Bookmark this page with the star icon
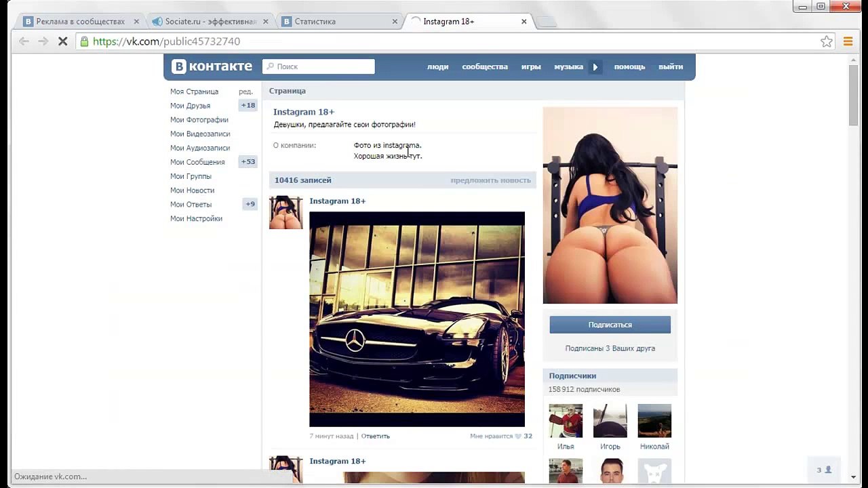Image resolution: width=868 pixels, height=488 pixels. click(x=827, y=41)
